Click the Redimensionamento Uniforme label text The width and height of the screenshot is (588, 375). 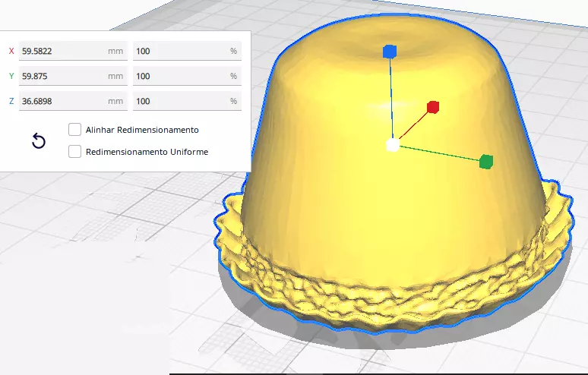[x=147, y=152]
